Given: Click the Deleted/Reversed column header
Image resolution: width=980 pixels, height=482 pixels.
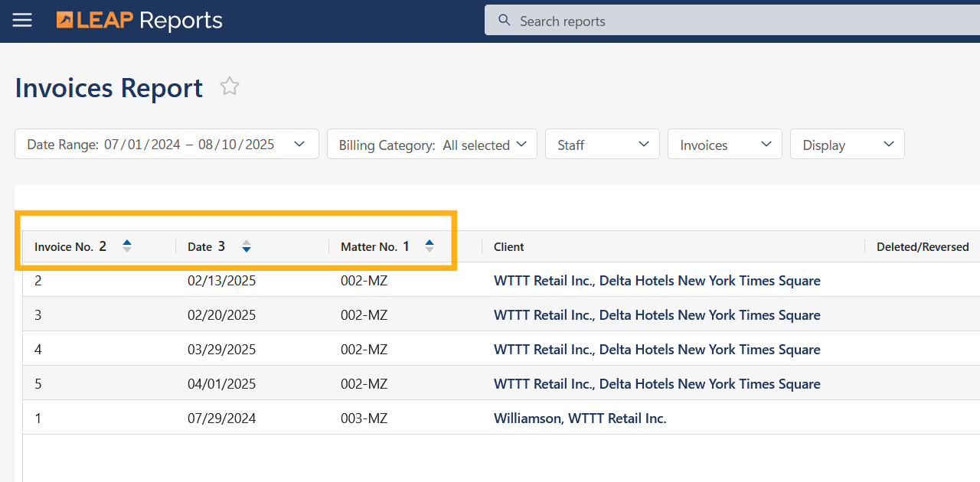Looking at the screenshot, I should tap(922, 247).
